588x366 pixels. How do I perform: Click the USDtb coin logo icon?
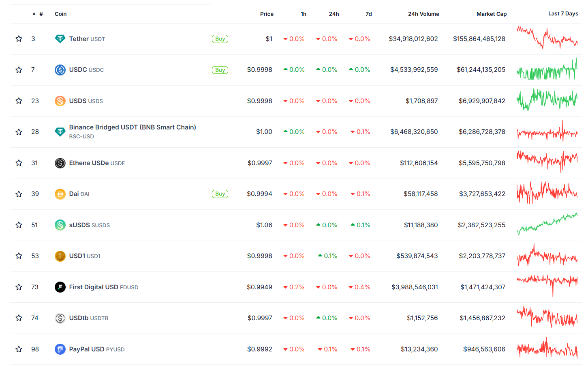point(60,318)
